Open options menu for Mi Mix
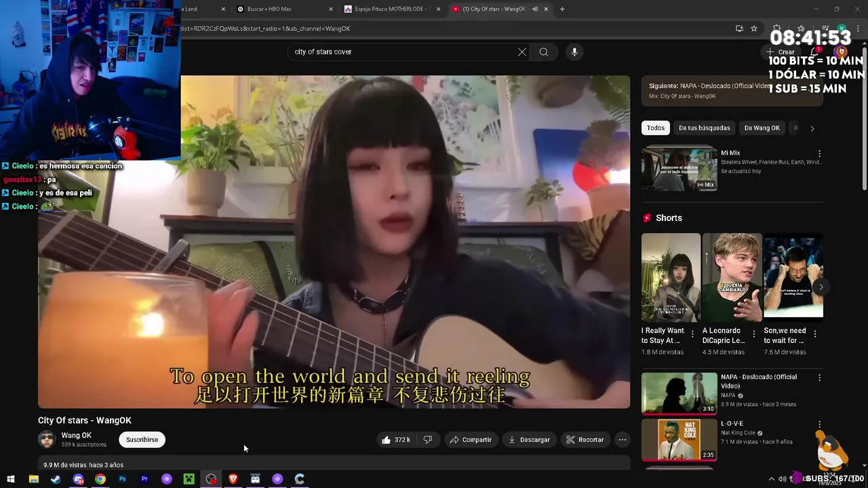The width and height of the screenshot is (868, 488). tap(819, 154)
